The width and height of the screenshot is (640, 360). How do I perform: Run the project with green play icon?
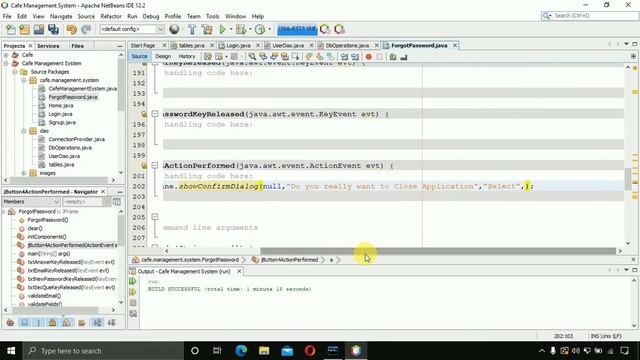click(222, 29)
